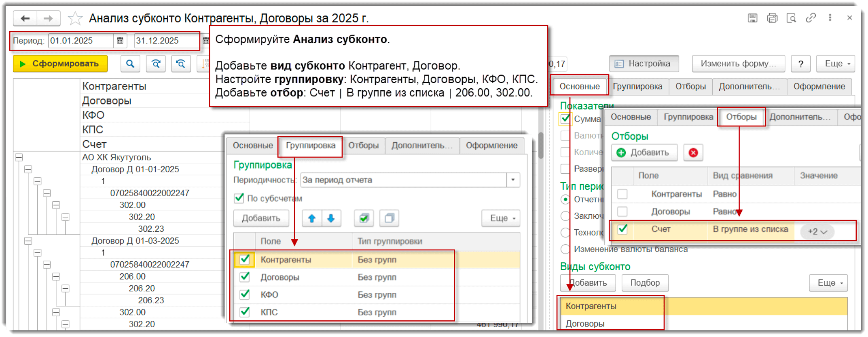Enable the Контрагенты filter row checkbox

(x=622, y=194)
